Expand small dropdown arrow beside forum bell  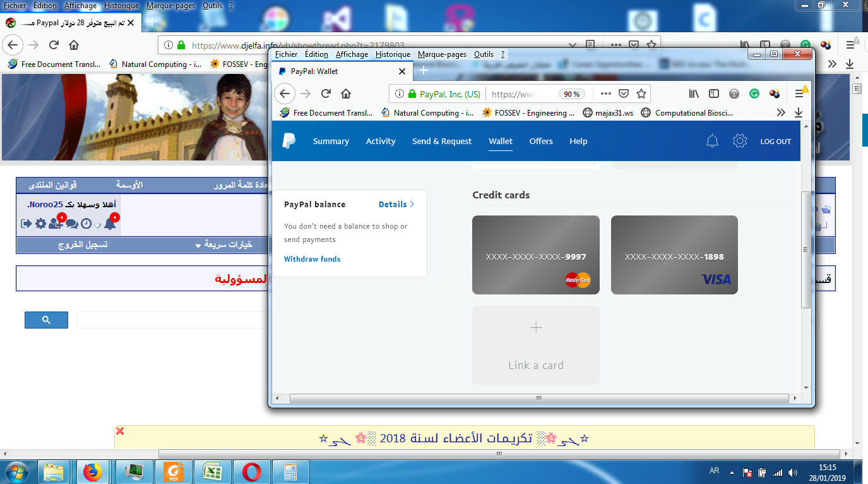[x=97, y=226]
